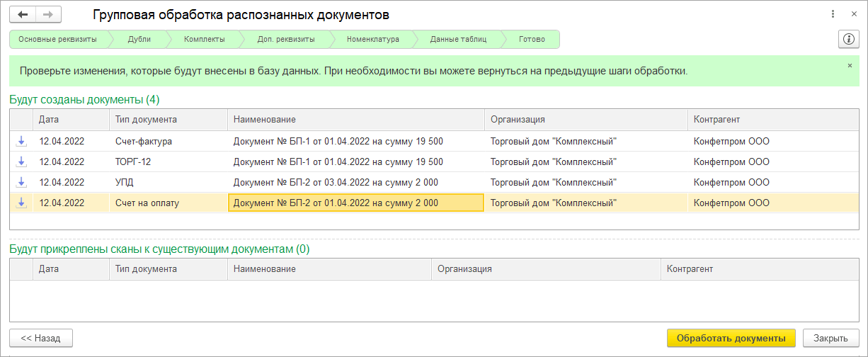This screenshot has height=357, width=868.
Task: Click arrow icon for Счет на оплату row
Action: coord(21,203)
